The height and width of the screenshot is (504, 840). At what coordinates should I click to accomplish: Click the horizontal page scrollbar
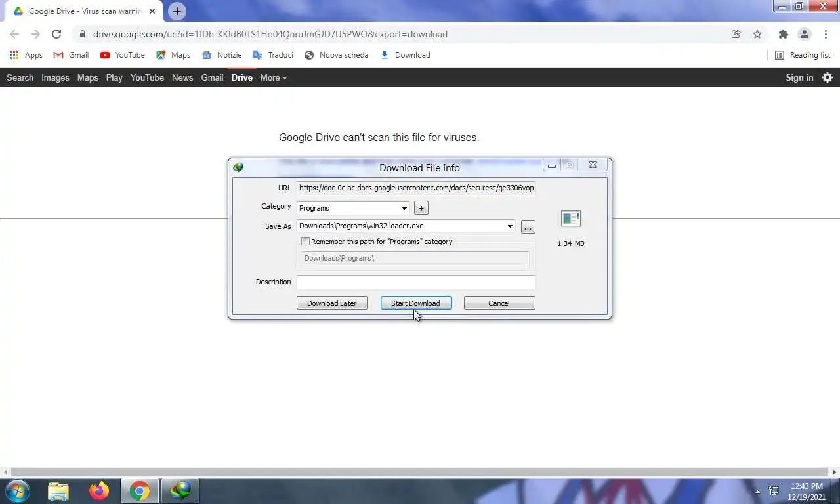[420, 472]
